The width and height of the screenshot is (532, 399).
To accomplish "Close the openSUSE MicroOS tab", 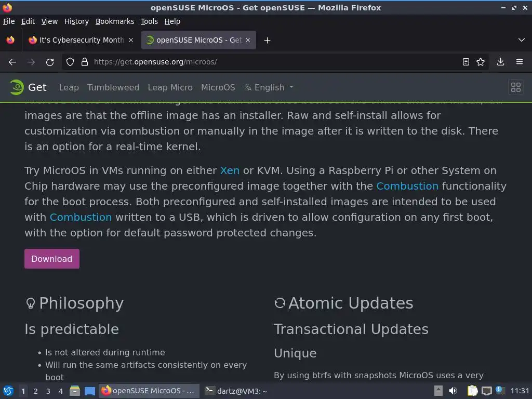I will 248,40.
